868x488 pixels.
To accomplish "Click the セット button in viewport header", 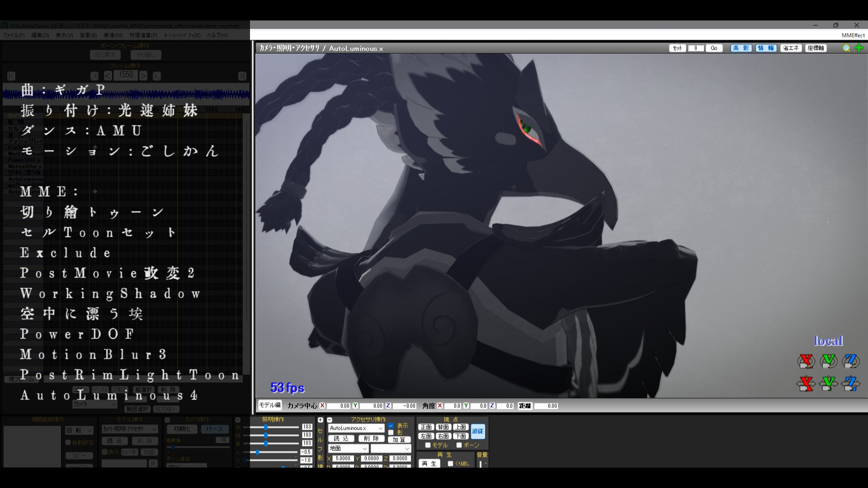I will click(677, 48).
